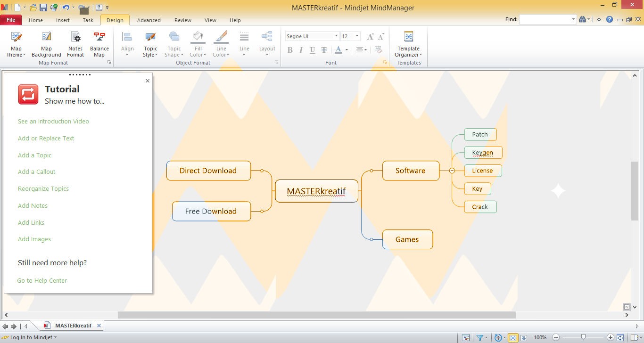Click the Fit Map icon beside zoom
644x343 pixels.
coord(620,338)
